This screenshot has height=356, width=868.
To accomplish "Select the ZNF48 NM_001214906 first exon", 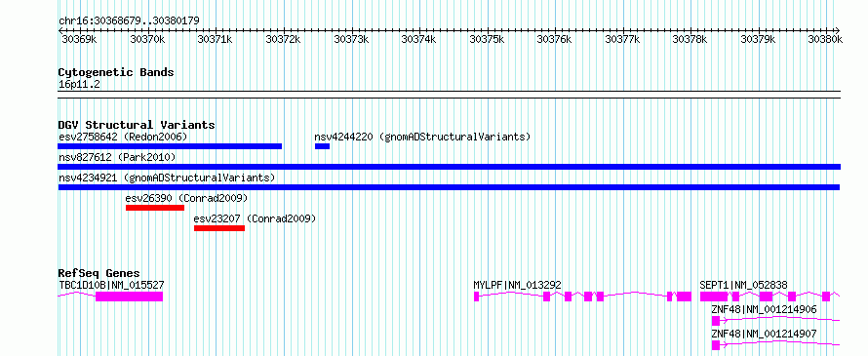I will point(716,321).
